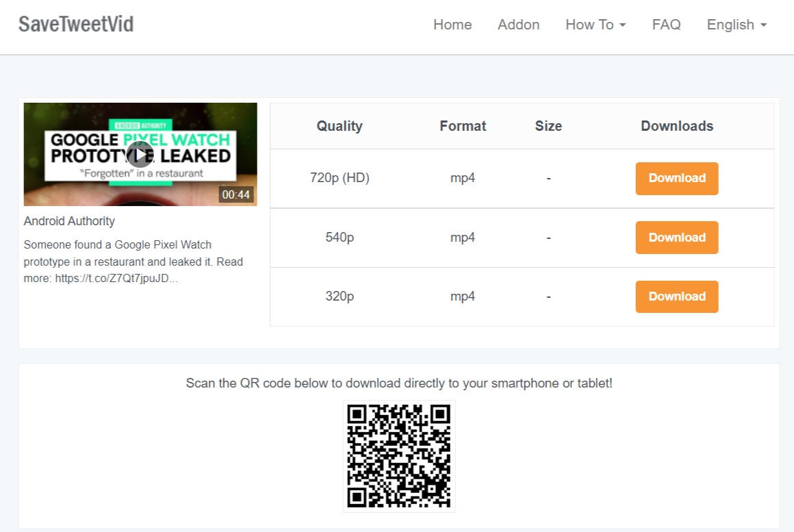
Task: Expand the How To dropdown
Action: point(595,25)
